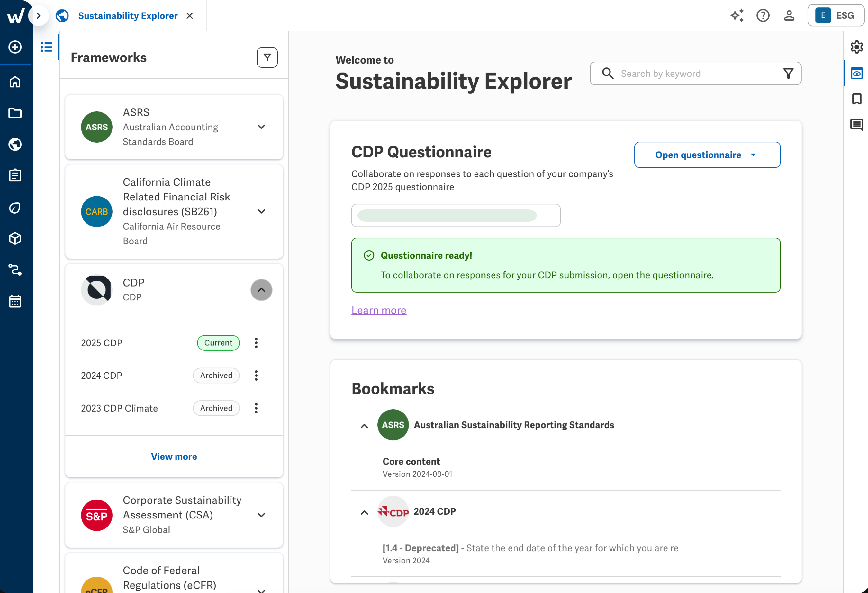Select the 2024 CDP version row
This screenshot has width=868, height=593.
tap(102, 376)
